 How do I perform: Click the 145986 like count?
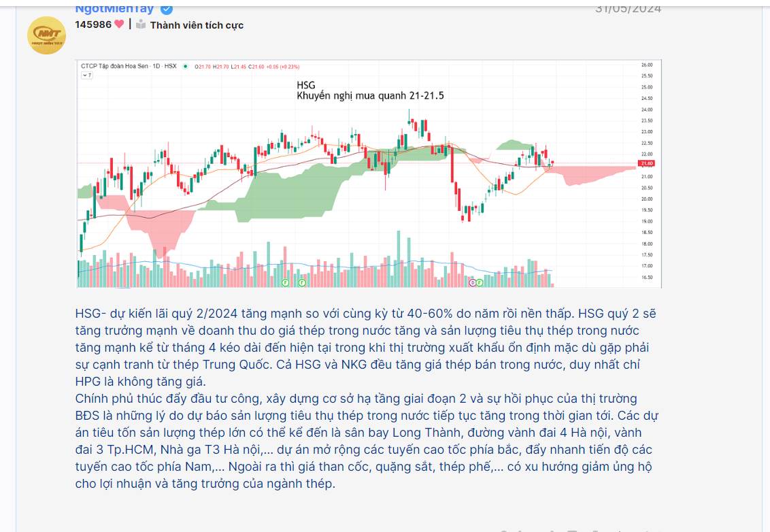pos(93,24)
